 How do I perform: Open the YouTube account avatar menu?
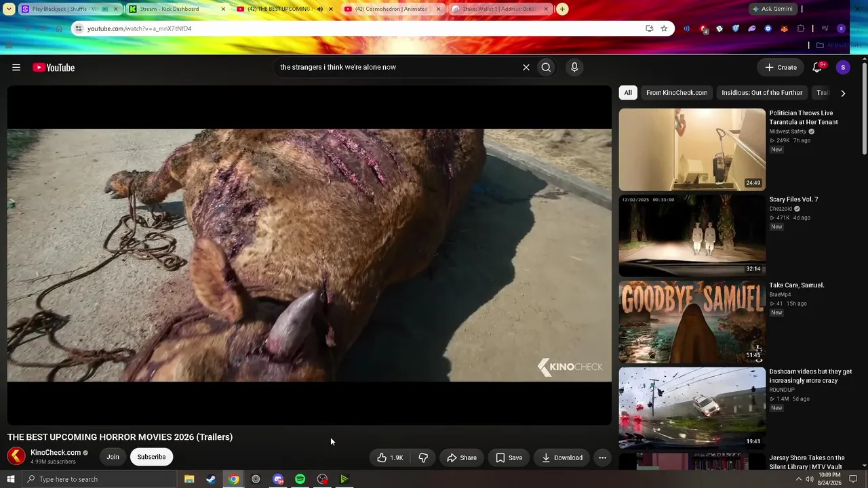point(843,67)
